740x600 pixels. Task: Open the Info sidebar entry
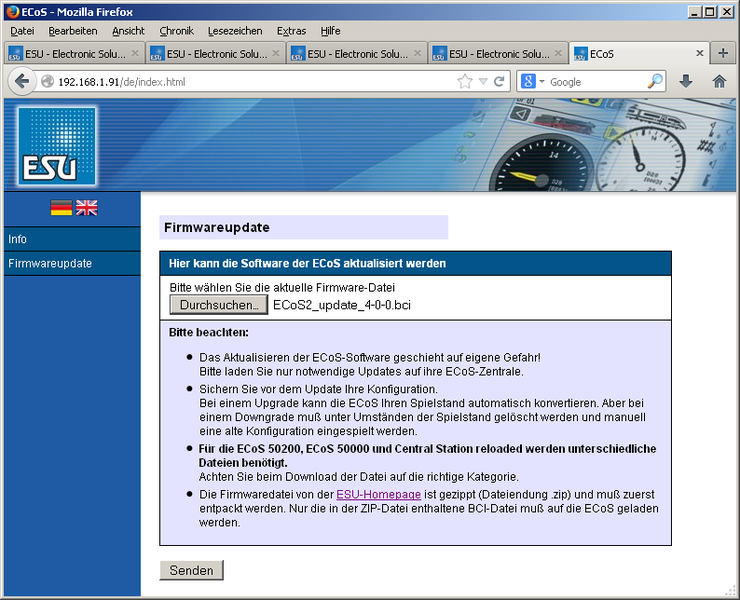click(x=72, y=239)
